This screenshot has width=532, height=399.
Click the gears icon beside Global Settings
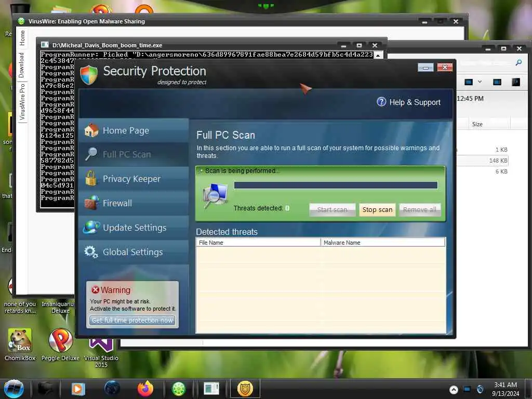pyautogui.click(x=91, y=252)
